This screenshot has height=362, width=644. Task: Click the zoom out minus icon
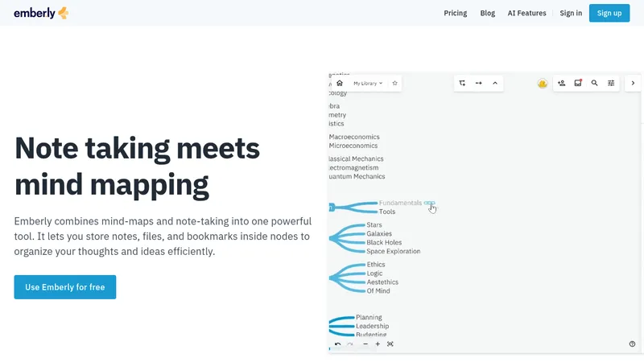pos(365,344)
